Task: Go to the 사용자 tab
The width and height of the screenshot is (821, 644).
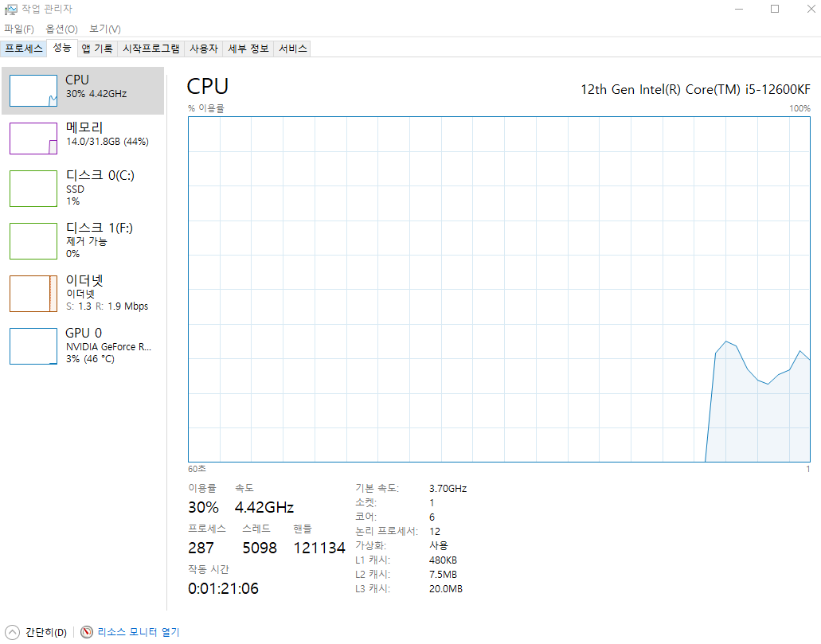Action: (204, 49)
